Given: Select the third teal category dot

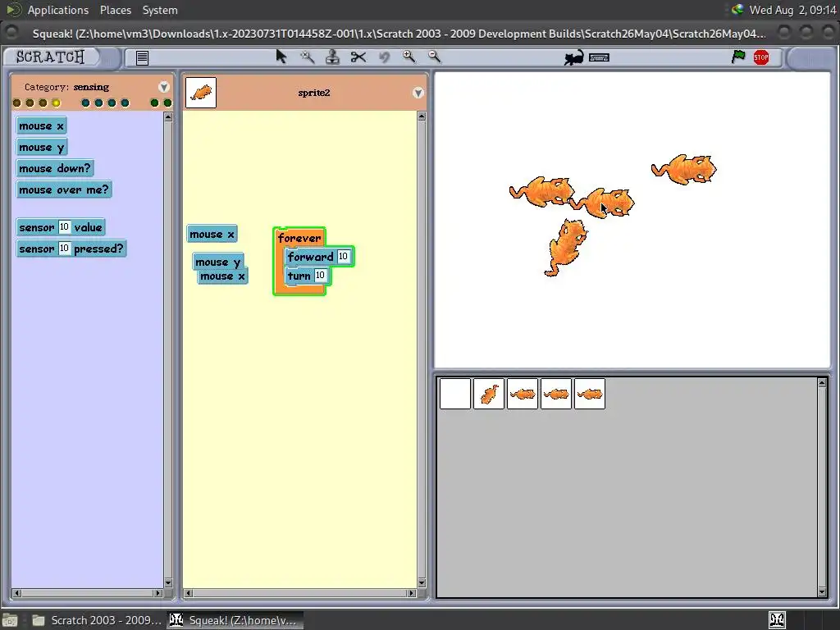Looking at the screenshot, I should point(112,103).
